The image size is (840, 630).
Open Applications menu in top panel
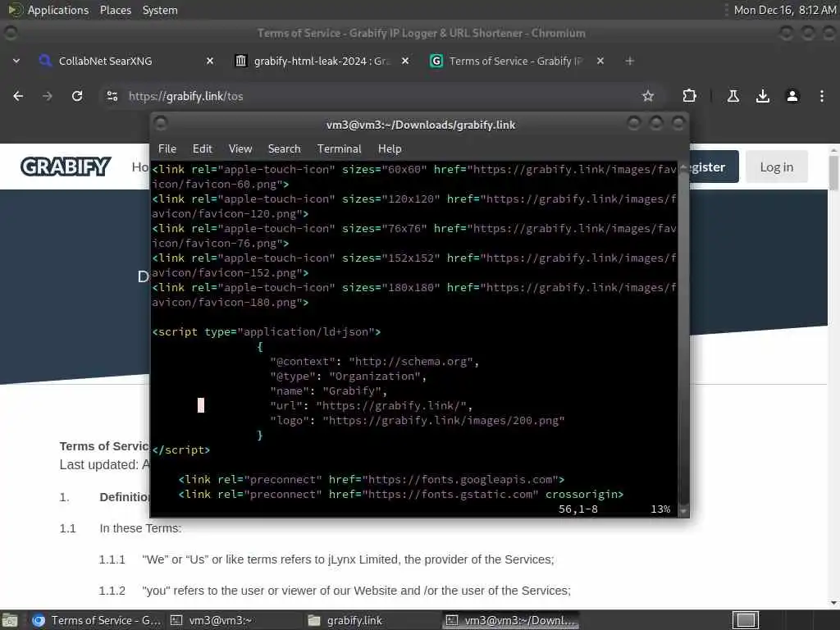coord(58,10)
